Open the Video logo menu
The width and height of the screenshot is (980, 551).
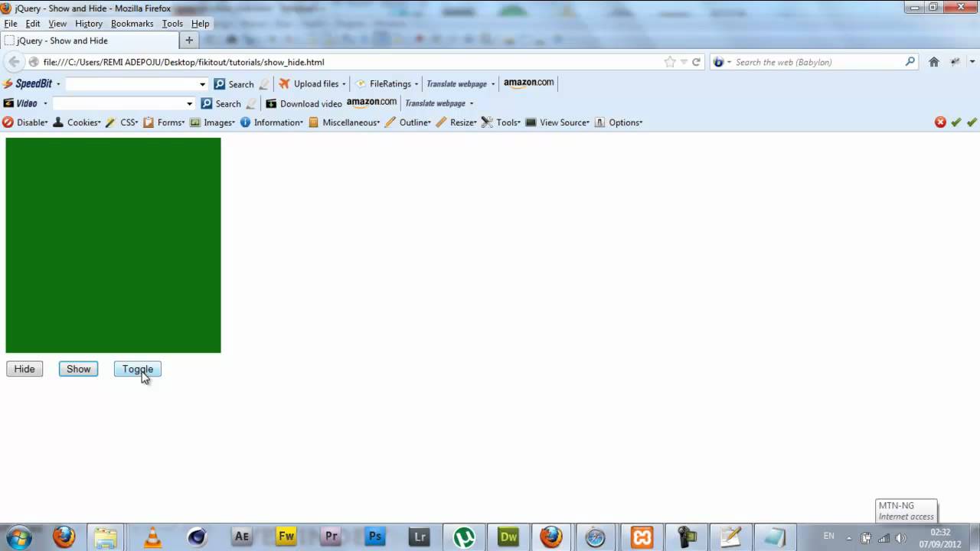point(25,103)
